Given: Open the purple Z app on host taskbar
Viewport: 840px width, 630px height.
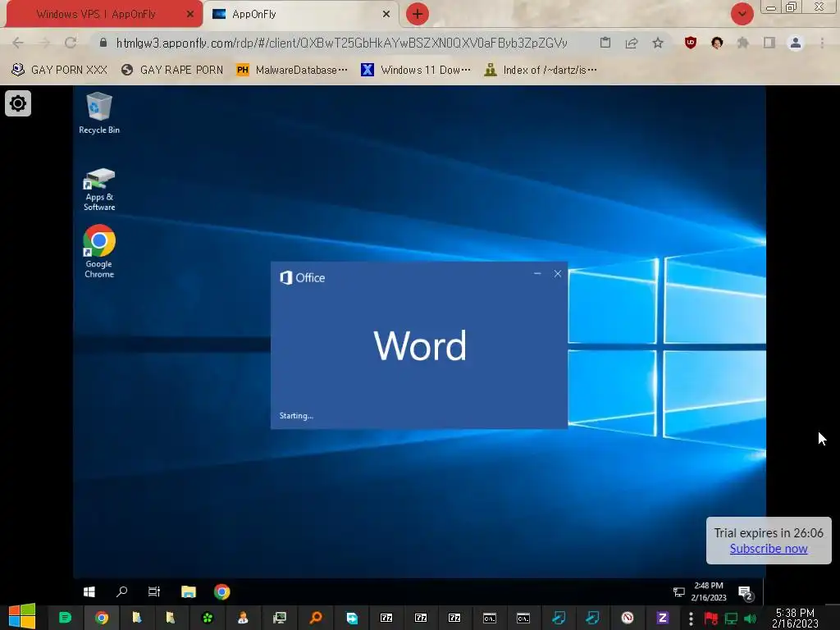Looking at the screenshot, I should coord(662,618).
